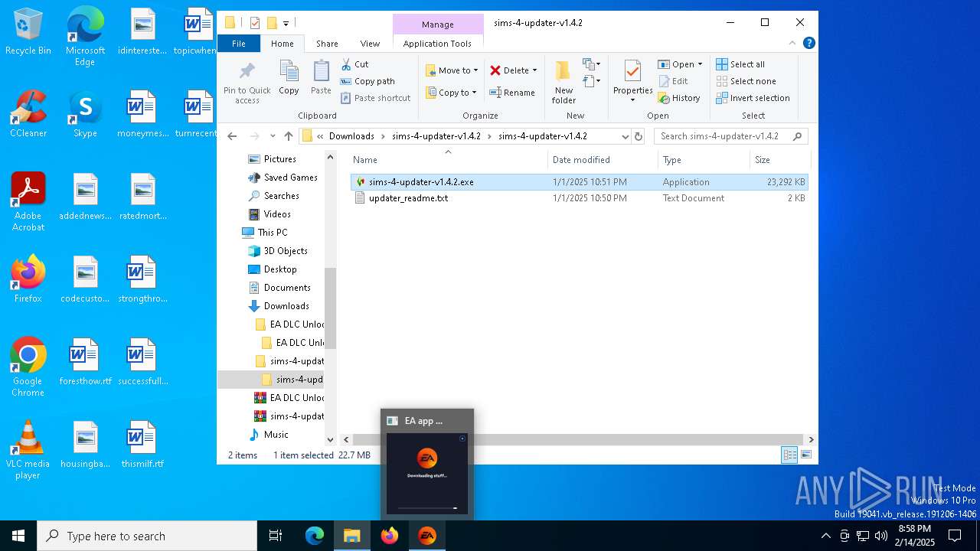Click the Back navigation arrow

click(233, 136)
